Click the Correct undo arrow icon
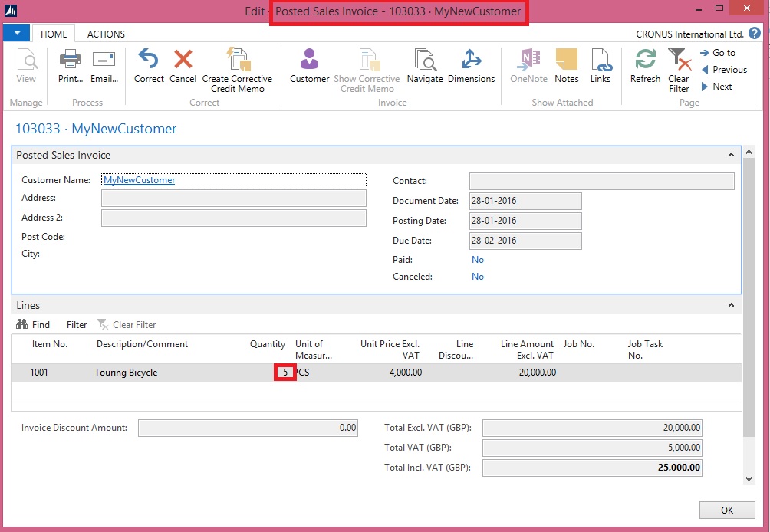Viewport: 770px width, 532px height. [x=148, y=60]
